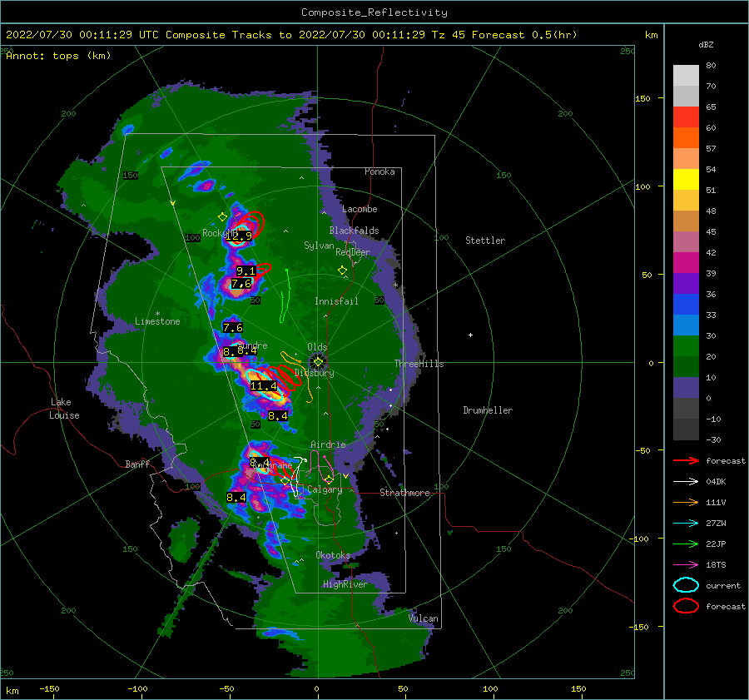Click the Calgary city label
The height and width of the screenshot is (700, 749).
[x=325, y=489]
